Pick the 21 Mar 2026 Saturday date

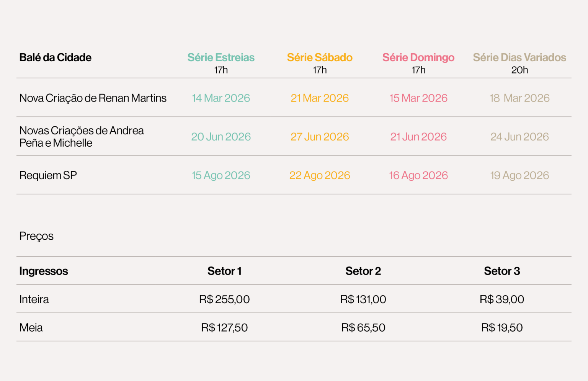pos(320,98)
